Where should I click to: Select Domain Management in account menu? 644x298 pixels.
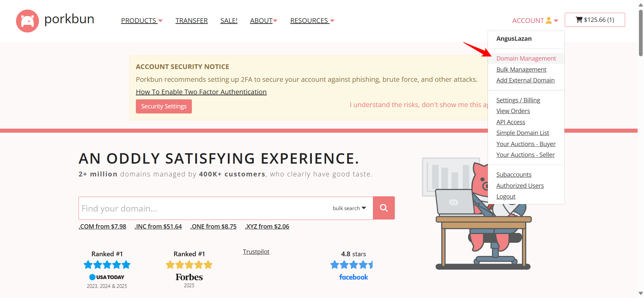coord(526,58)
